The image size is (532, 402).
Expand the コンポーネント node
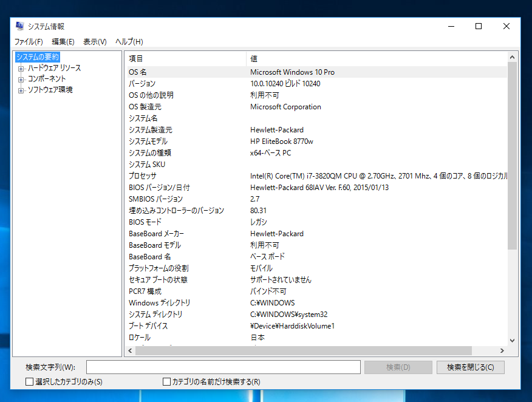21,80
